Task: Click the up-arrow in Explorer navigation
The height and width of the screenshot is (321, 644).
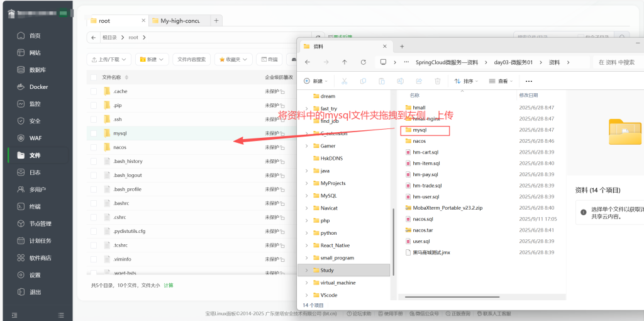Action: 345,62
